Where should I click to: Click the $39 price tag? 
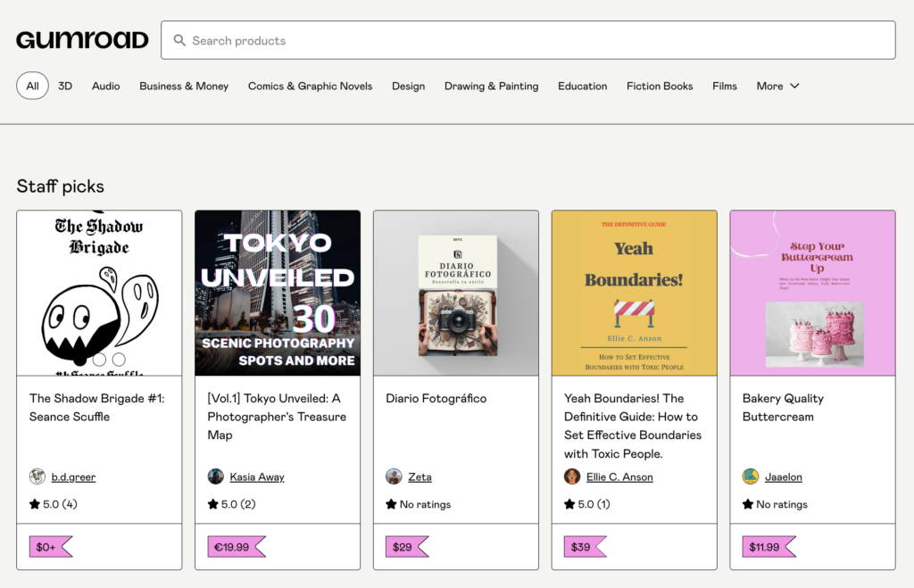tap(586, 547)
